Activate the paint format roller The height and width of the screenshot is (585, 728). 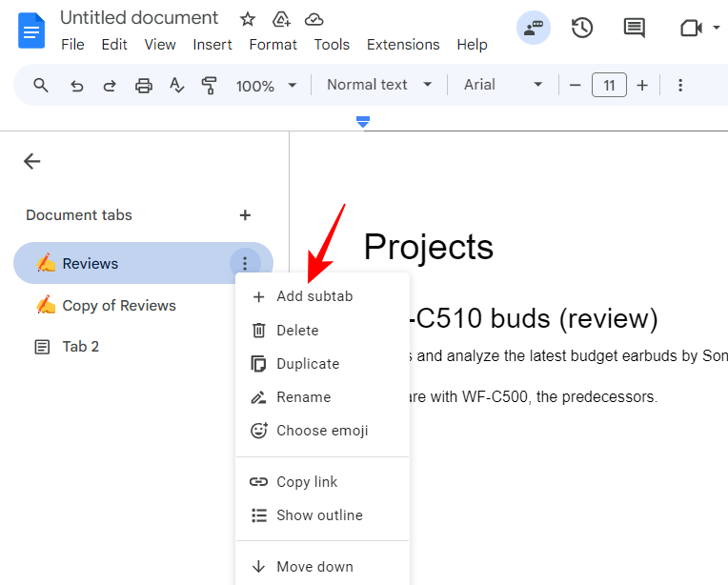click(x=209, y=86)
